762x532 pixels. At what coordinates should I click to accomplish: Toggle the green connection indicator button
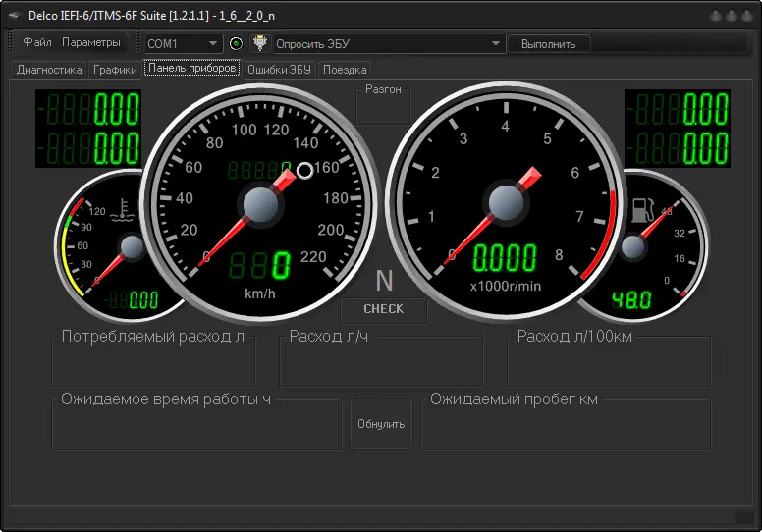pos(236,44)
